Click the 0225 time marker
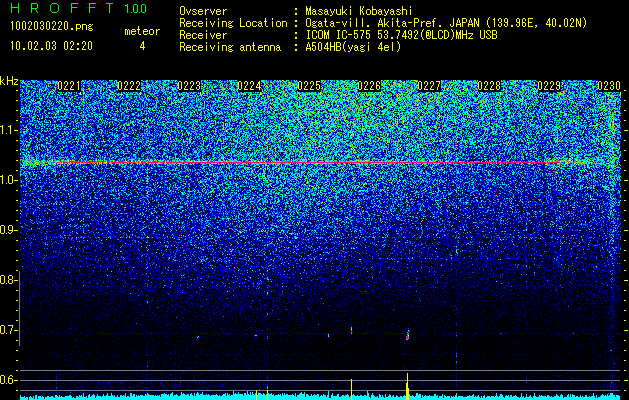The height and width of the screenshot is (400, 629). coord(309,86)
